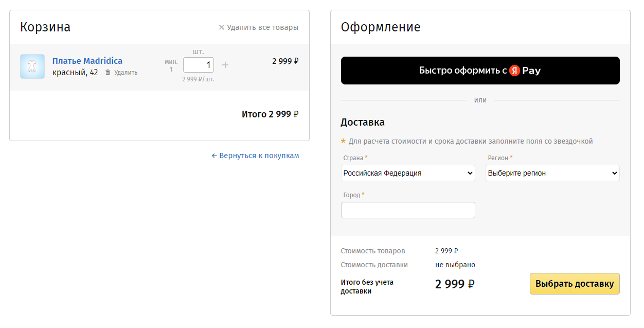This screenshot has width=644, height=328.
Task: Increase quantity with the plus icon
Action: (x=225, y=65)
